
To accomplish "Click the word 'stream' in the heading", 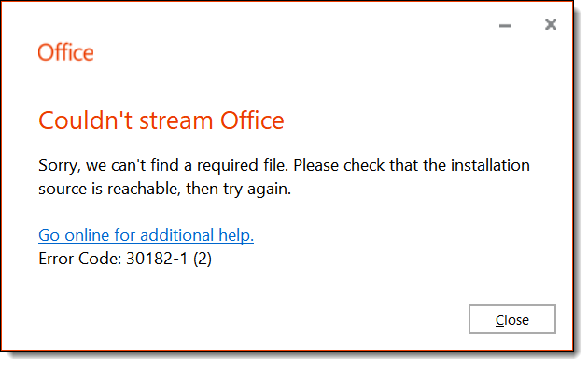I will click(x=175, y=121).
